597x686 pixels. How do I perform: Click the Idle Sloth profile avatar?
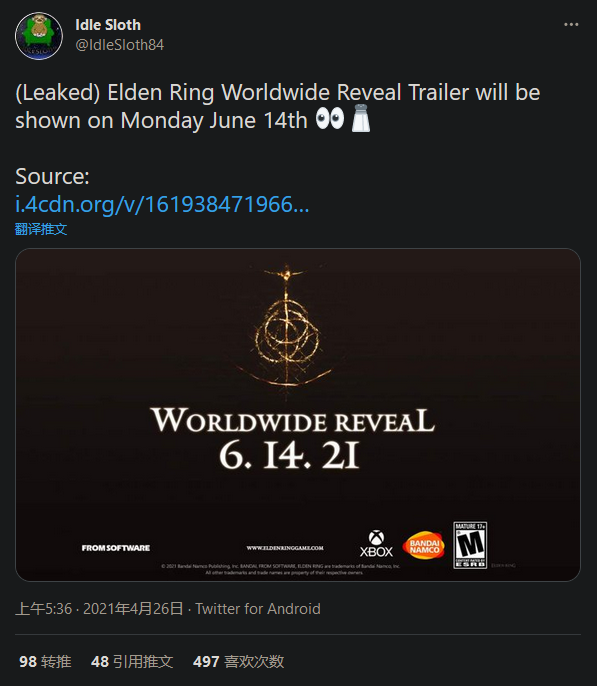(39, 36)
